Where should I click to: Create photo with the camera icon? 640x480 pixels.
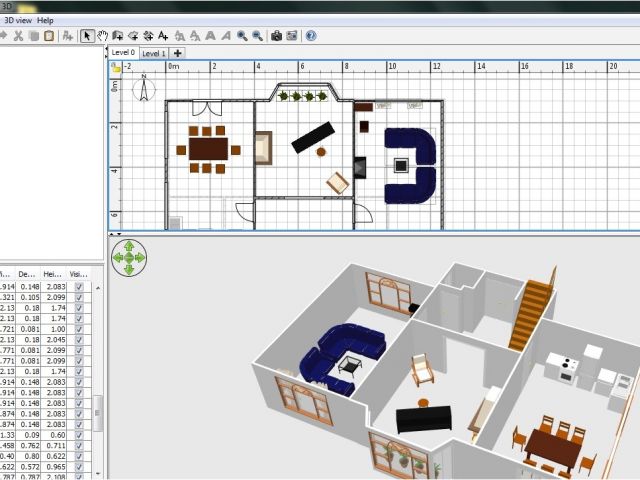[x=276, y=36]
